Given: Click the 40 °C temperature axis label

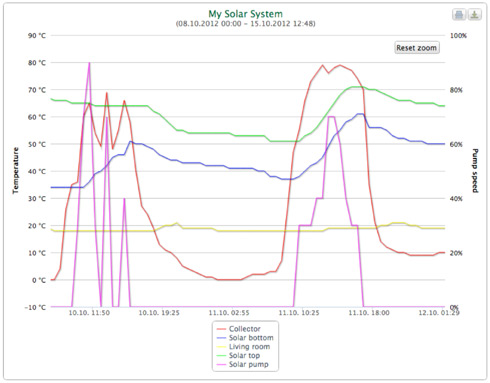Looking at the screenshot, I should point(37,171).
